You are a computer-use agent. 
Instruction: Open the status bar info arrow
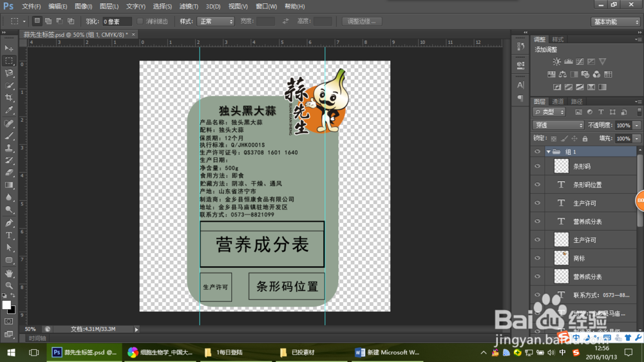click(x=137, y=329)
